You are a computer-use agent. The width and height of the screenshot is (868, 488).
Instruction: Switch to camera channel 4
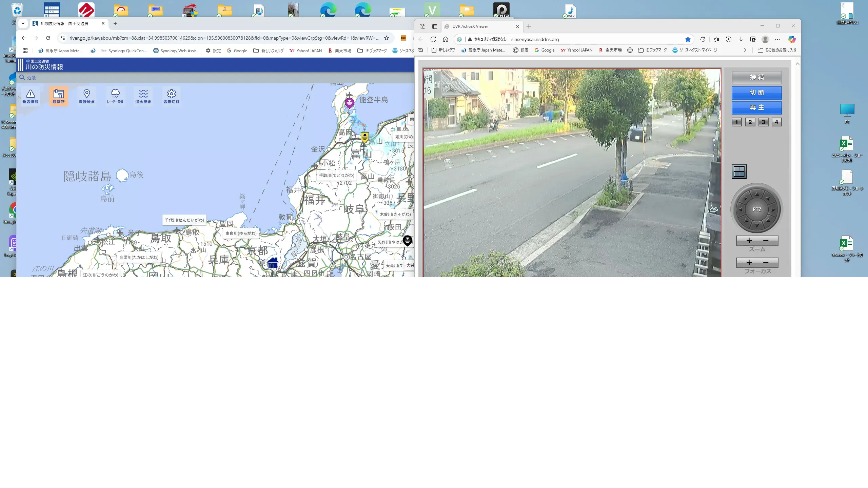coord(776,122)
